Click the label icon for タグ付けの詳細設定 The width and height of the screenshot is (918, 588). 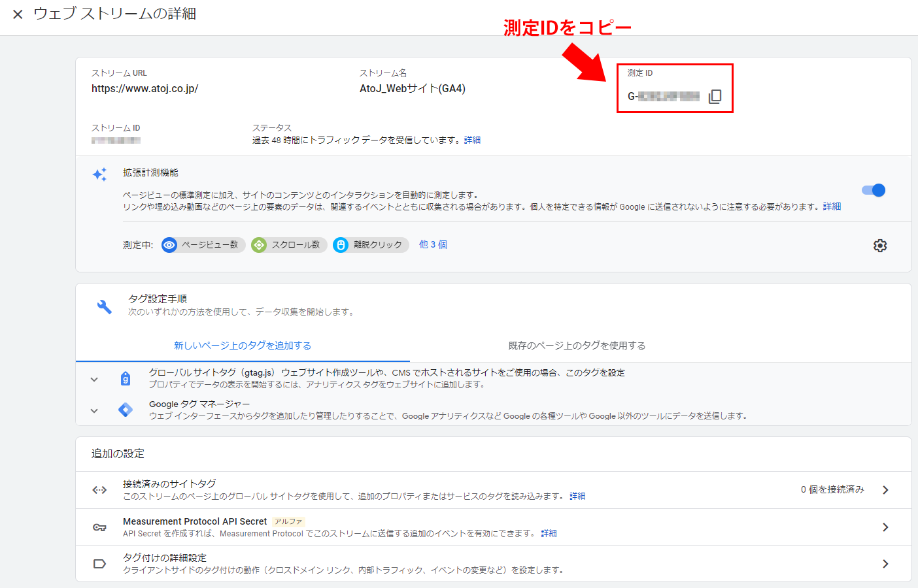[99, 564]
